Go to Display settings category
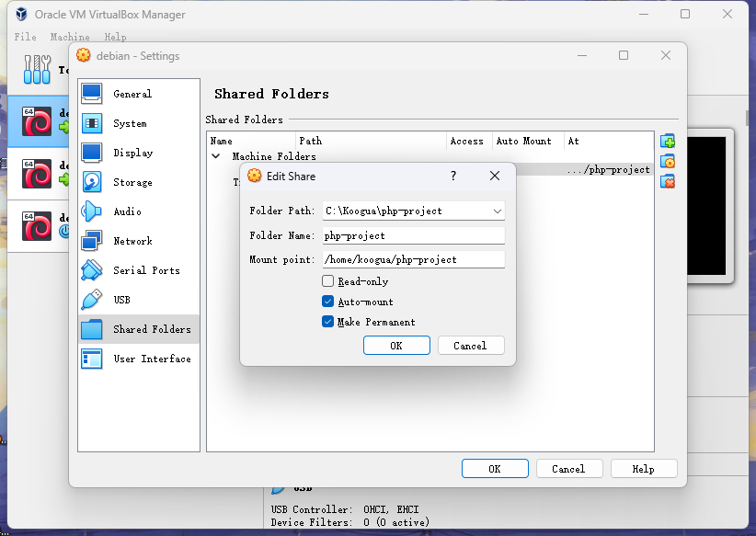This screenshot has width=756, height=536. [x=132, y=153]
